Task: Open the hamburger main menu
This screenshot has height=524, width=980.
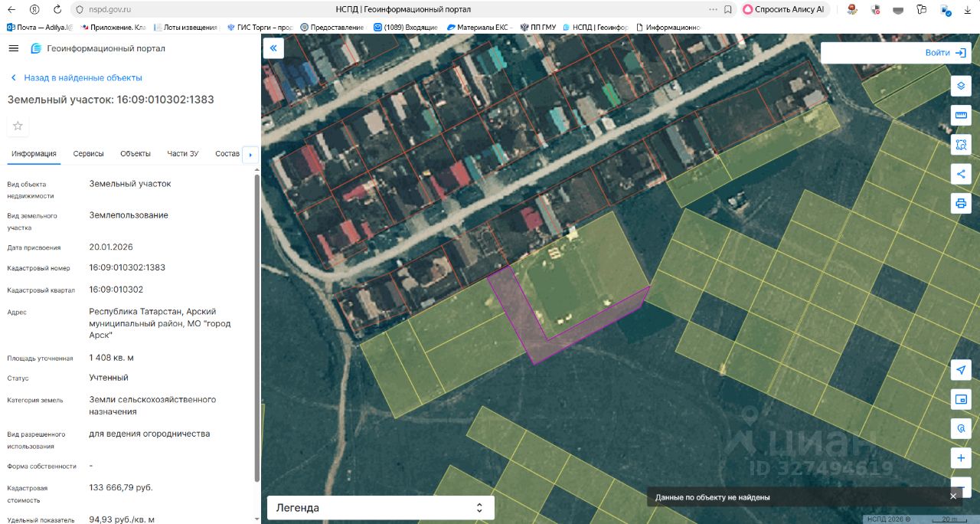Action: (x=13, y=48)
